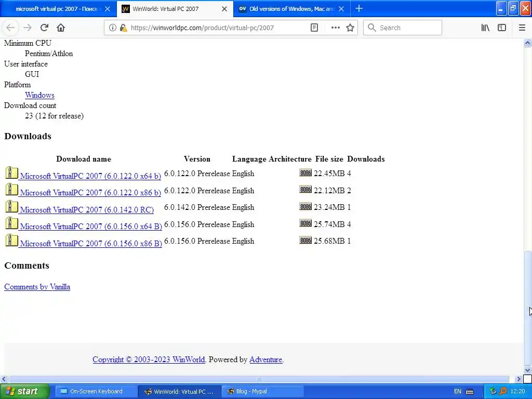Click the Comments section heading
Viewport: 532px width, 399px height.
click(27, 265)
